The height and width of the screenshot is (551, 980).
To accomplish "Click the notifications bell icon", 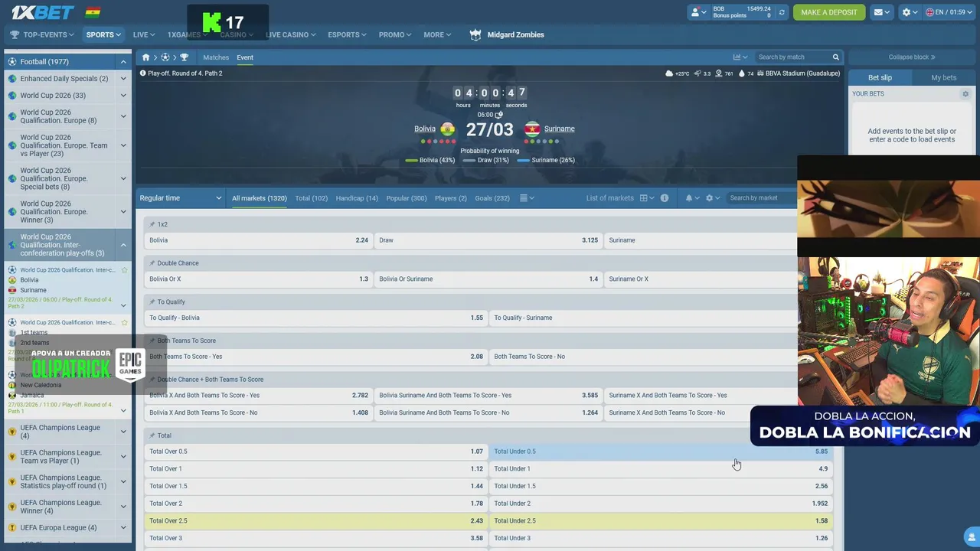I will point(688,198).
